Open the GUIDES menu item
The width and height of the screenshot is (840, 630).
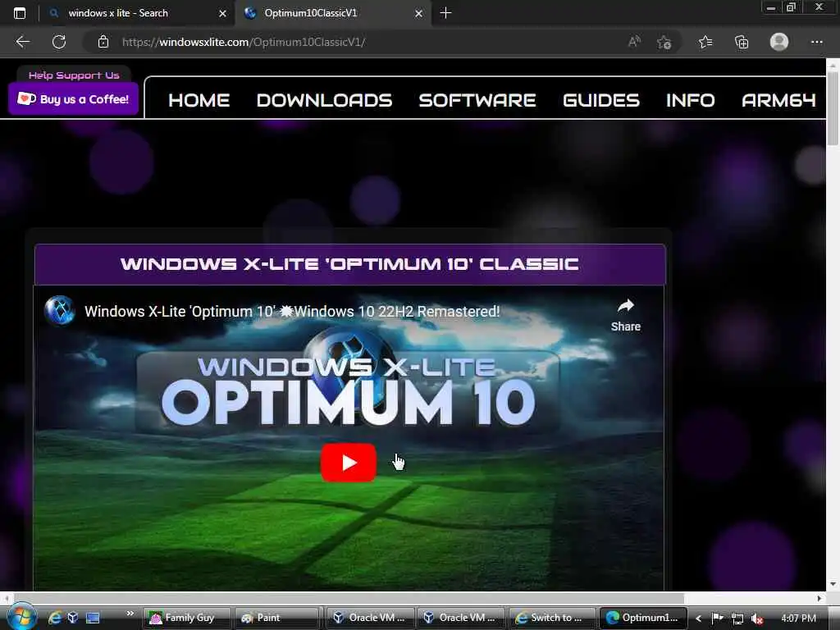[601, 100]
